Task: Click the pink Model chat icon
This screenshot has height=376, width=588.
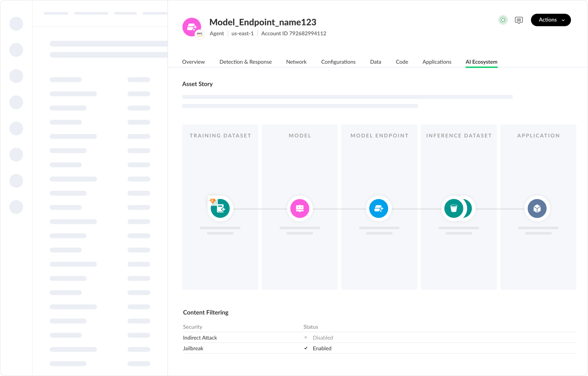Action: [300, 208]
